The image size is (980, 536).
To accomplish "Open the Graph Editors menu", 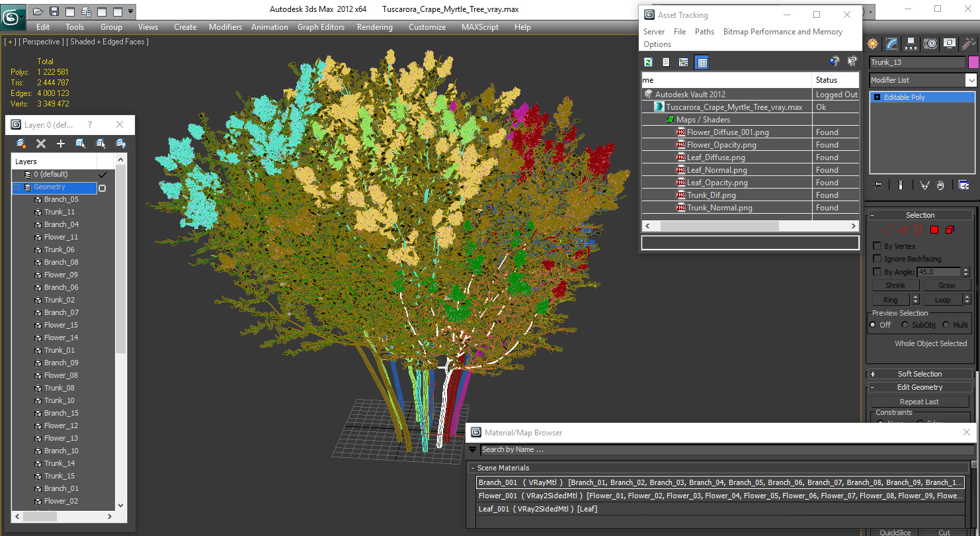I will point(321,27).
